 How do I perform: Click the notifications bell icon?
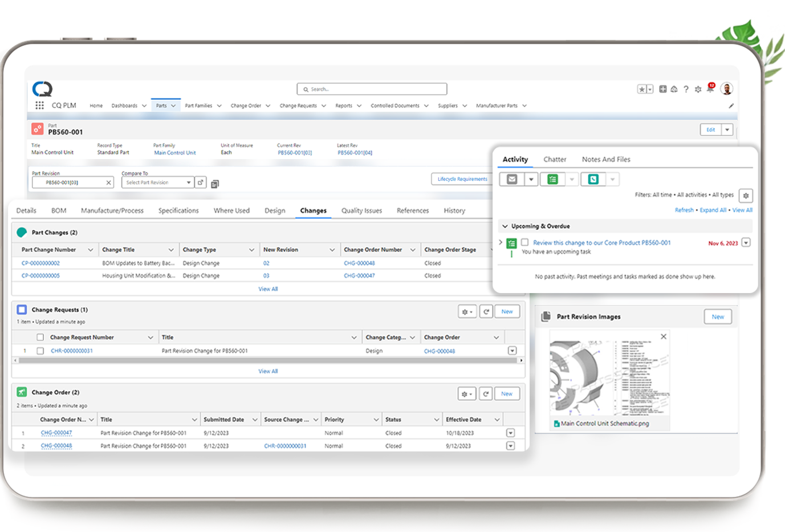(x=710, y=88)
